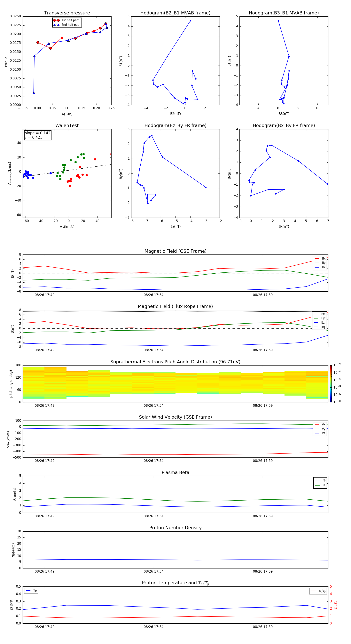Click 'A(T·m)' x-axis label

[x=67, y=114]
